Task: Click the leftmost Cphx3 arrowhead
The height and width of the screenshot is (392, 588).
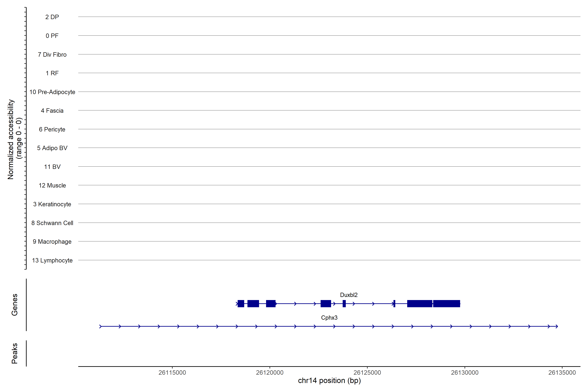Action: pyautogui.click(x=100, y=327)
